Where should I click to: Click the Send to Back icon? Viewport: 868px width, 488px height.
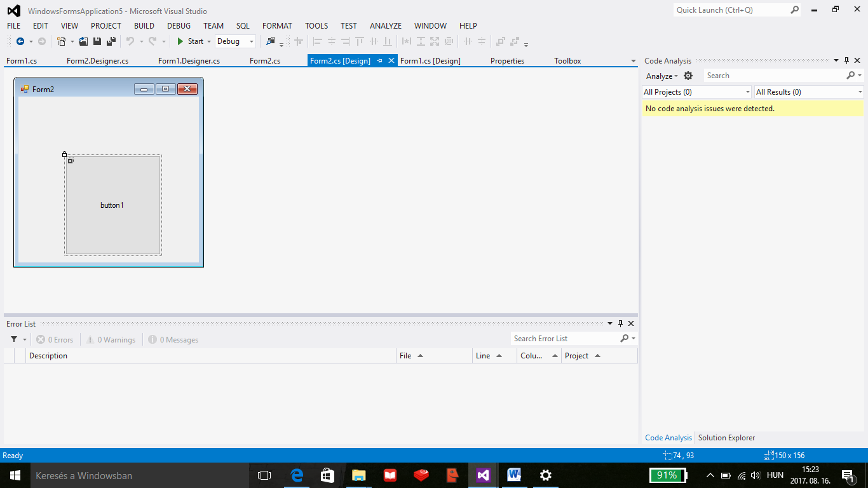[x=515, y=41]
